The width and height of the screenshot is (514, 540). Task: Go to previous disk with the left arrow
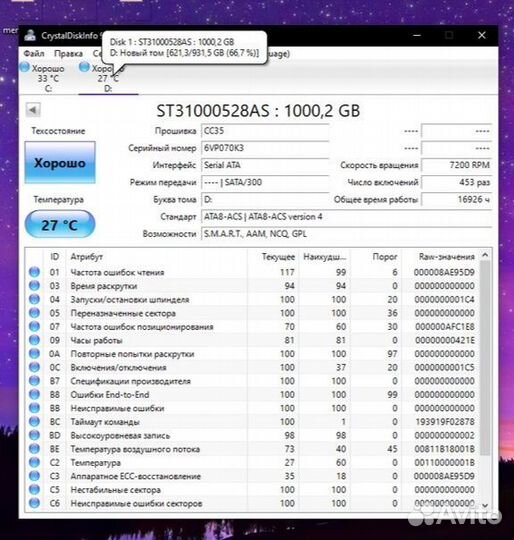pos(33,110)
